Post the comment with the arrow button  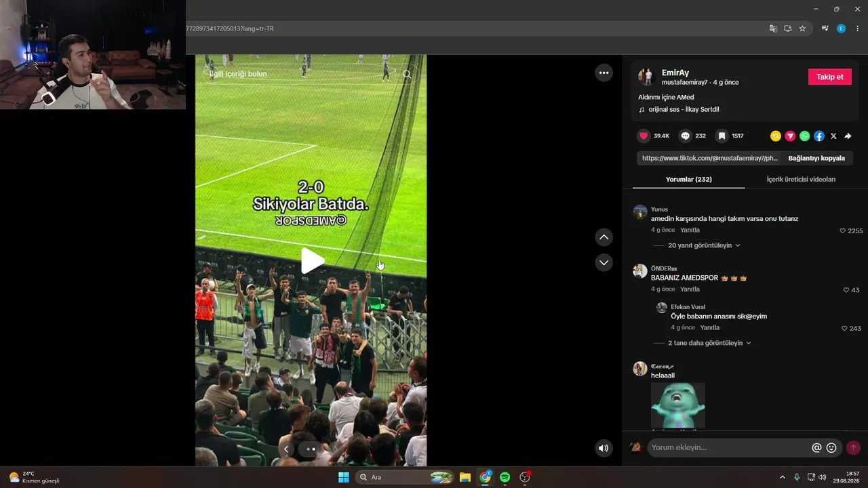853,447
